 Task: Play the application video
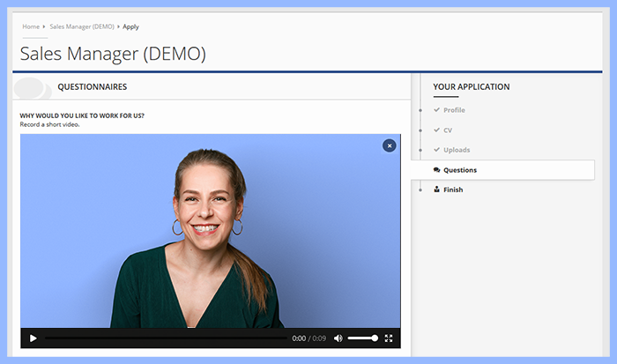(x=33, y=338)
